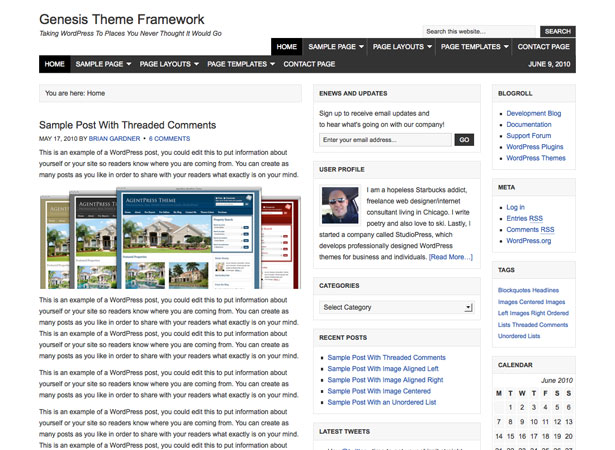The width and height of the screenshot is (615, 450).
Task: Expand SAMPLE PAGE arrow in upper navigation
Action: pos(361,47)
